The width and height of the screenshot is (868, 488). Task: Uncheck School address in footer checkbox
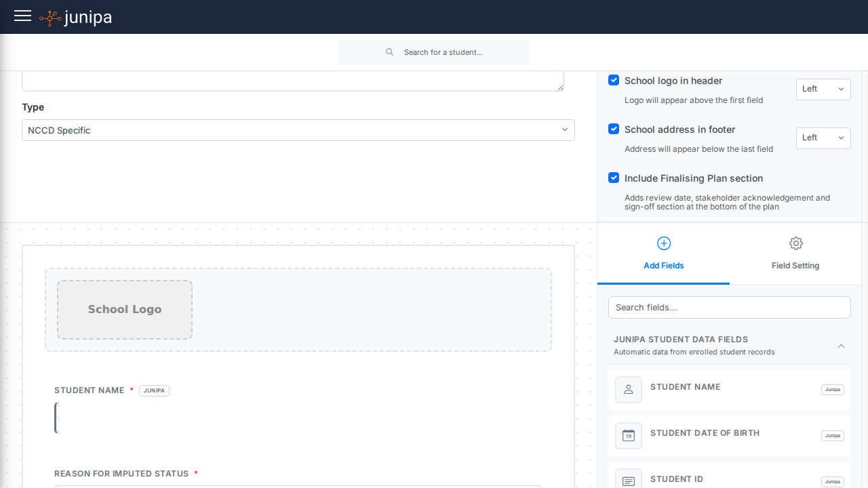tap(614, 129)
